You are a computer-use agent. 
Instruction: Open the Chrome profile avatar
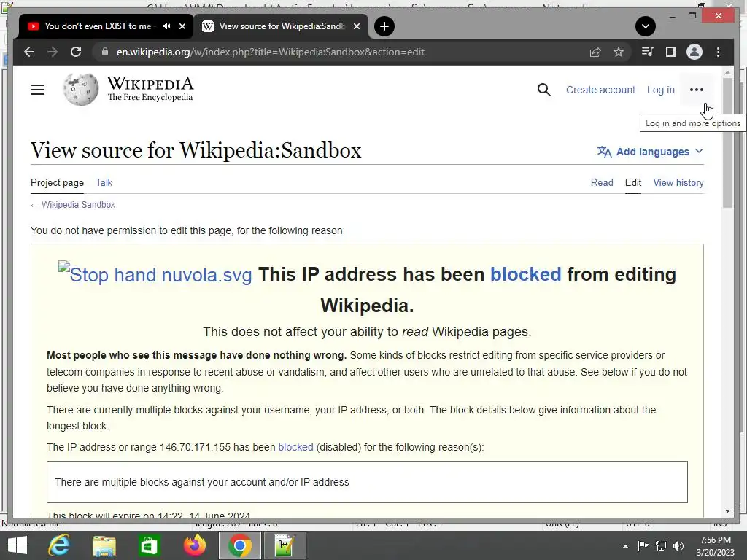694,52
